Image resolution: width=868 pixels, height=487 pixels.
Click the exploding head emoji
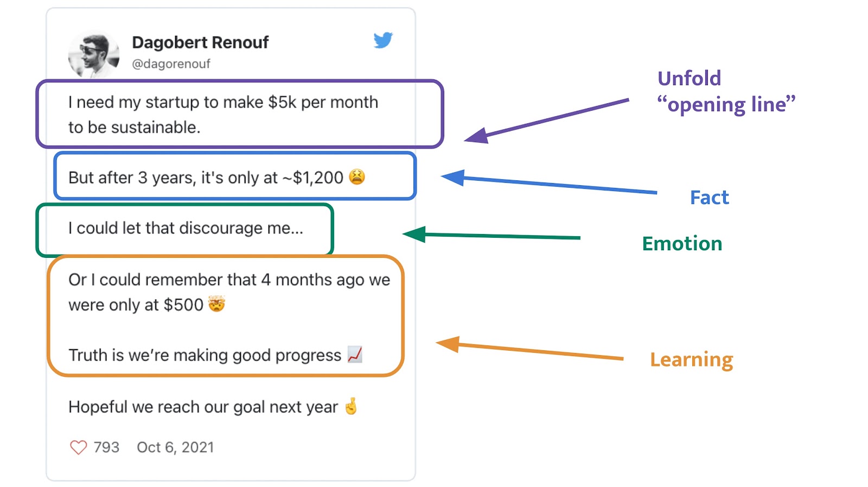click(x=216, y=304)
